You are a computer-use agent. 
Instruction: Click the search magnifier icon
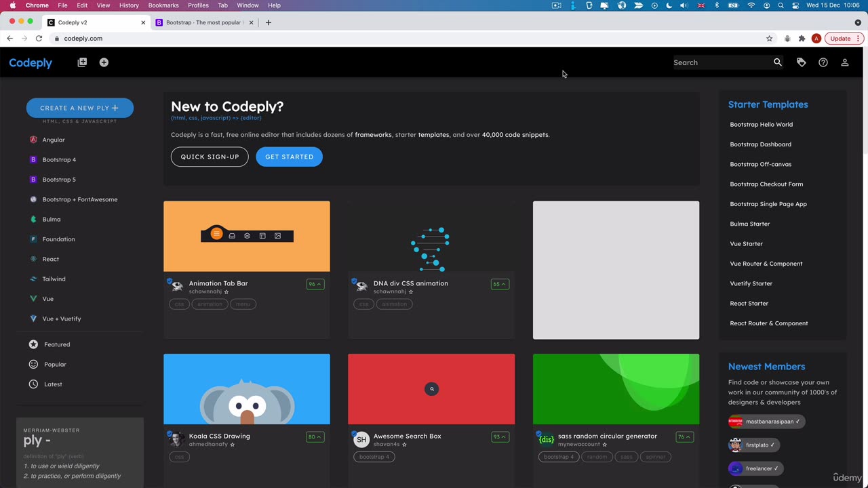(778, 62)
